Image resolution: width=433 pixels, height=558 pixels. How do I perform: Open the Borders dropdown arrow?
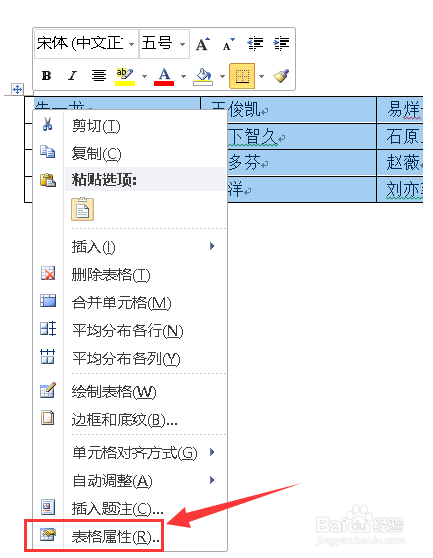(262, 76)
